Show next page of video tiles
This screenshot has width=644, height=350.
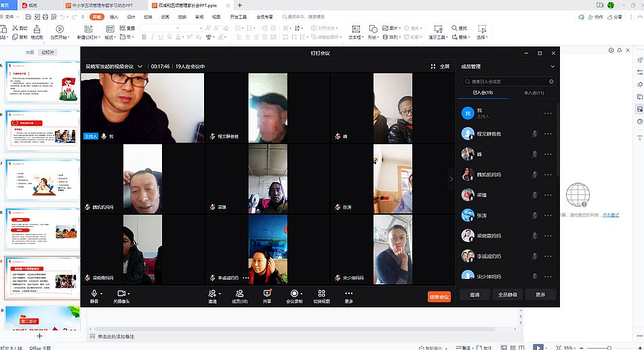click(x=451, y=179)
